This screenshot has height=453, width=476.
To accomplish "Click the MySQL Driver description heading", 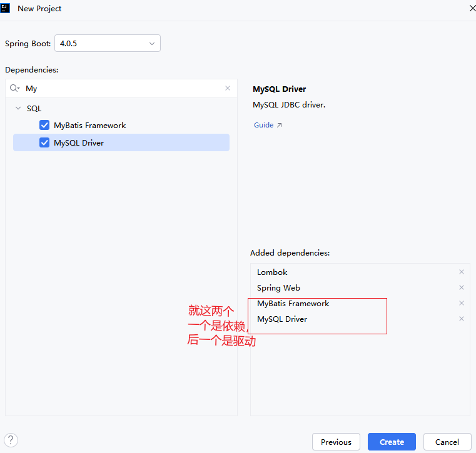I will [x=280, y=89].
